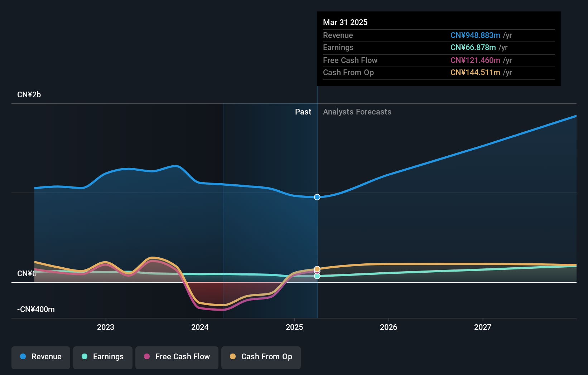
Task: Click the 'Revenue' row label in tooltip
Action: 338,35
